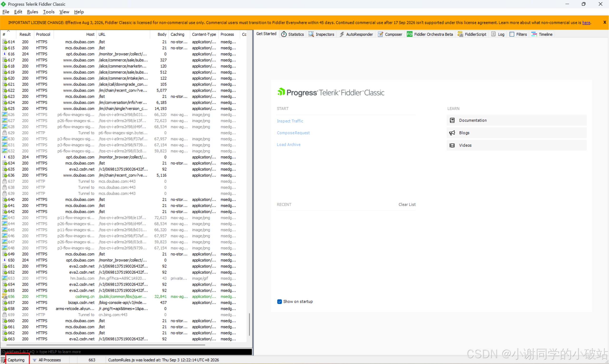Click the Inspect Traffic link

tap(290, 121)
